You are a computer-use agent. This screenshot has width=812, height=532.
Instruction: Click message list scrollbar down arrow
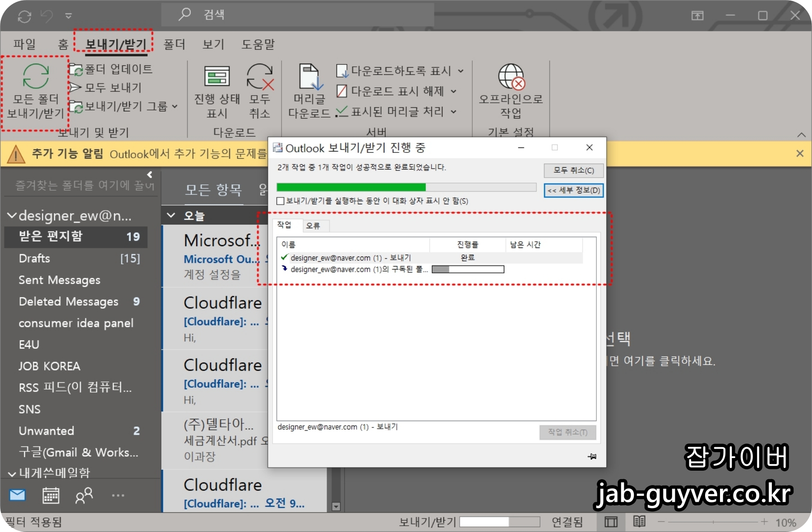click(336, 507)
